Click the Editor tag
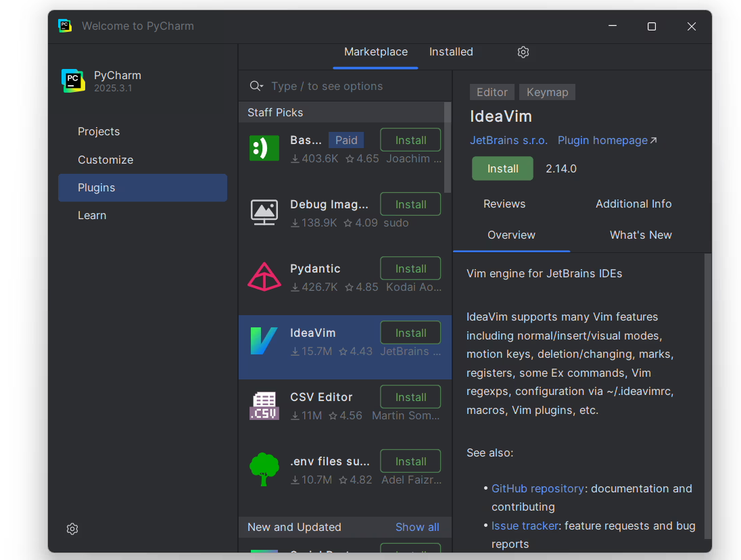 pos(492,92)
